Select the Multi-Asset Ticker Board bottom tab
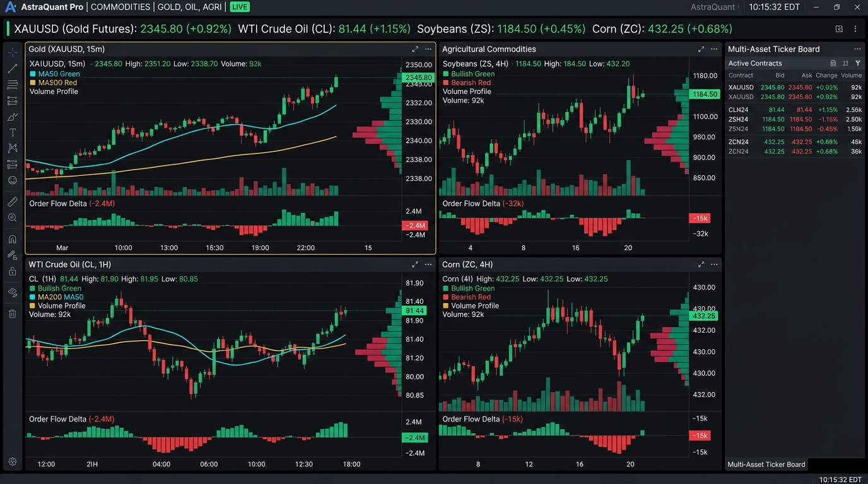The width and height of the screenshot is (868, 484). coord(766,464)
